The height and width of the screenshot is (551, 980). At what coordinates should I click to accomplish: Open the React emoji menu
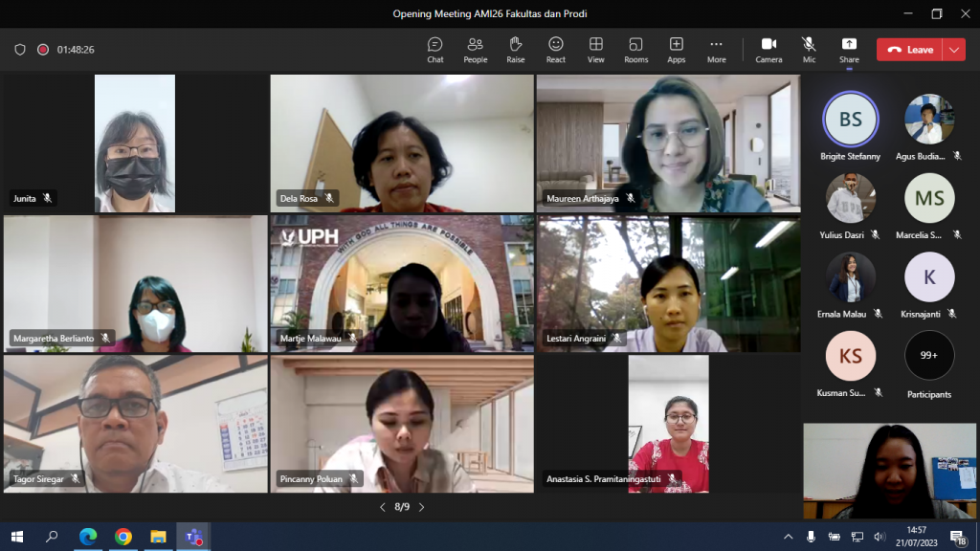coord(555,50)
